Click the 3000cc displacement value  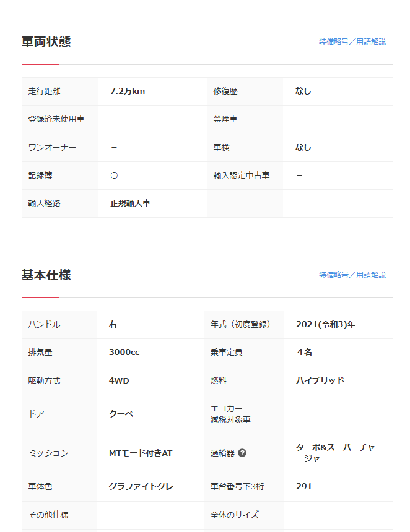click(x=124, y=353)
